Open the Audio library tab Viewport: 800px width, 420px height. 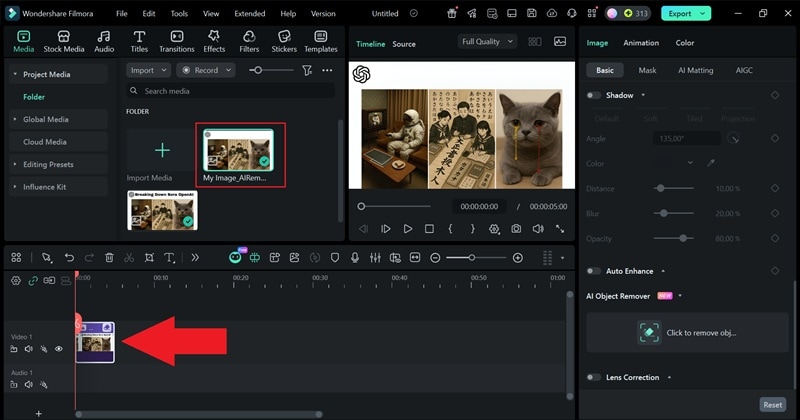pyautogui.click(x=104, y=41)
